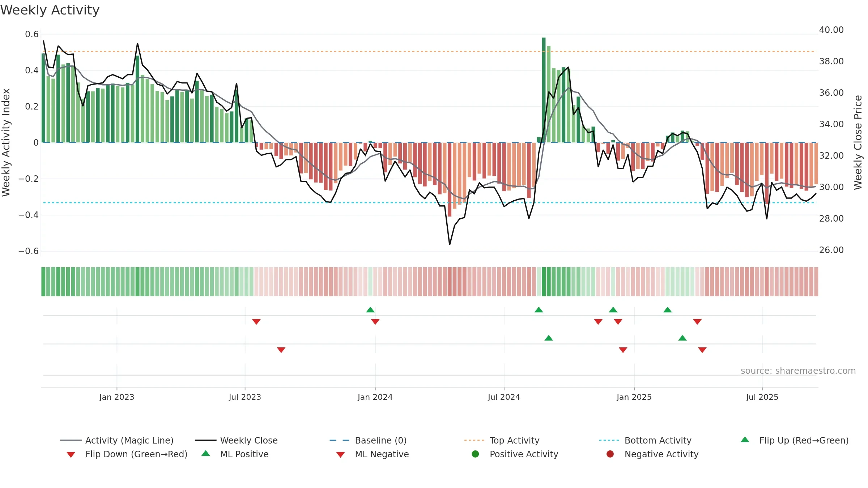This screenshot has width=868, height=488.
Task: Click the ML negative marker after Jul 2023
Action: [281, 350]
